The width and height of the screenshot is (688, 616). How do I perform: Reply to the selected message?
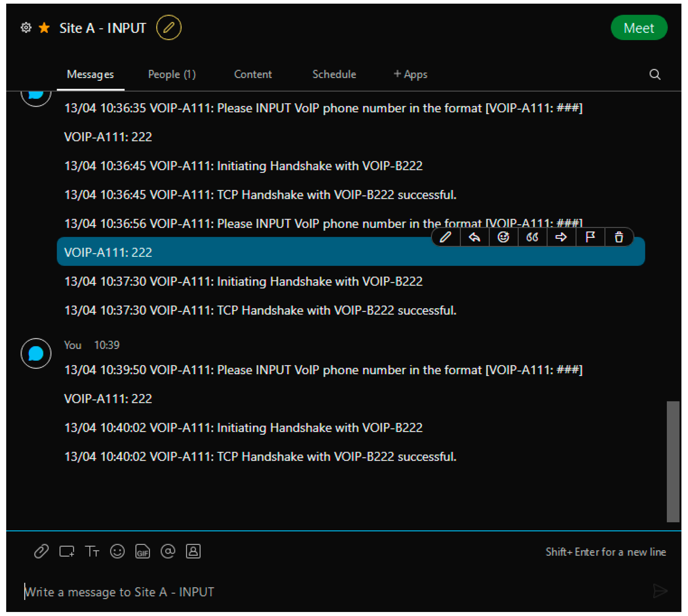point(474,237)
